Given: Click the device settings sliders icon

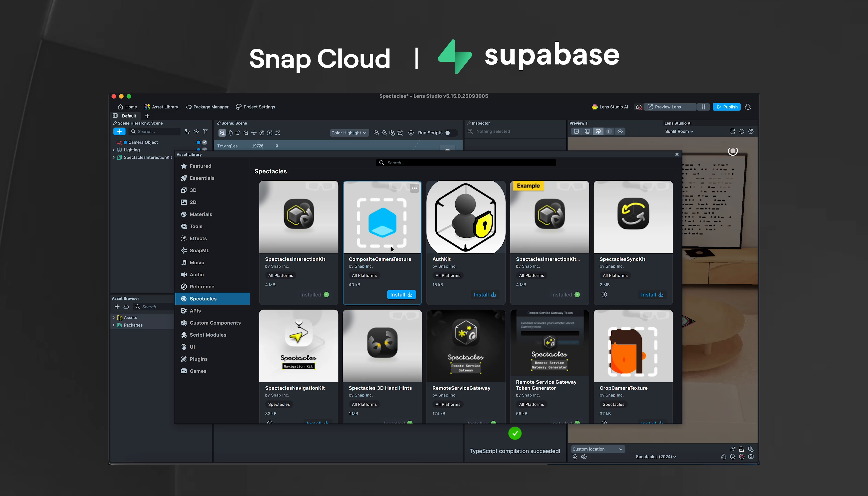Looking at the screenshot, I should click(x=703, y=107).
